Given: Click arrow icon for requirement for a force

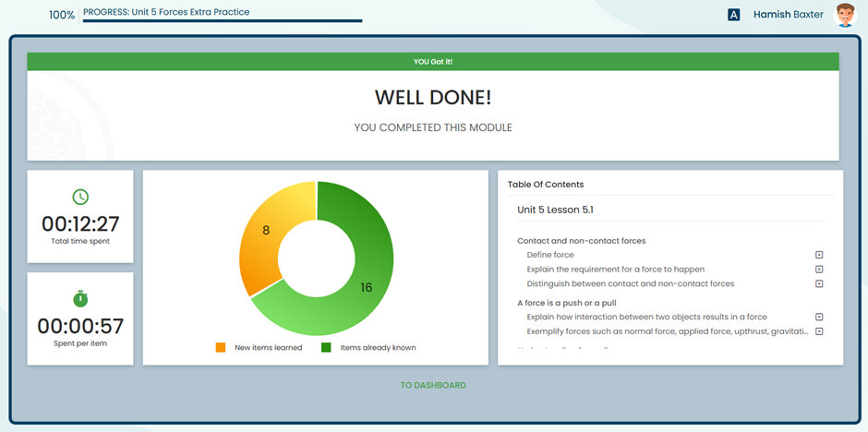Looking at the screenshot, I should pos(819,270).
